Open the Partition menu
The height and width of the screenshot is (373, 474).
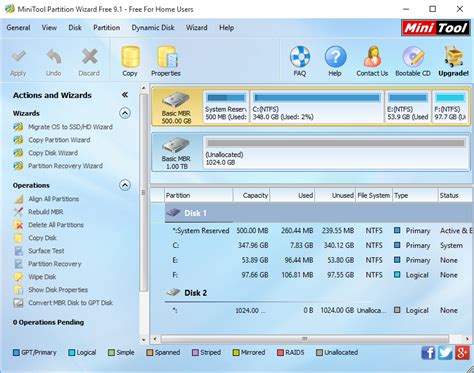(x=107, y=28)
